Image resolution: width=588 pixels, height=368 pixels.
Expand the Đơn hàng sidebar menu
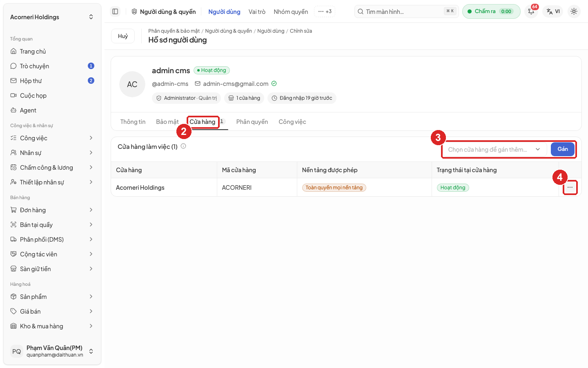click(52, 210)
